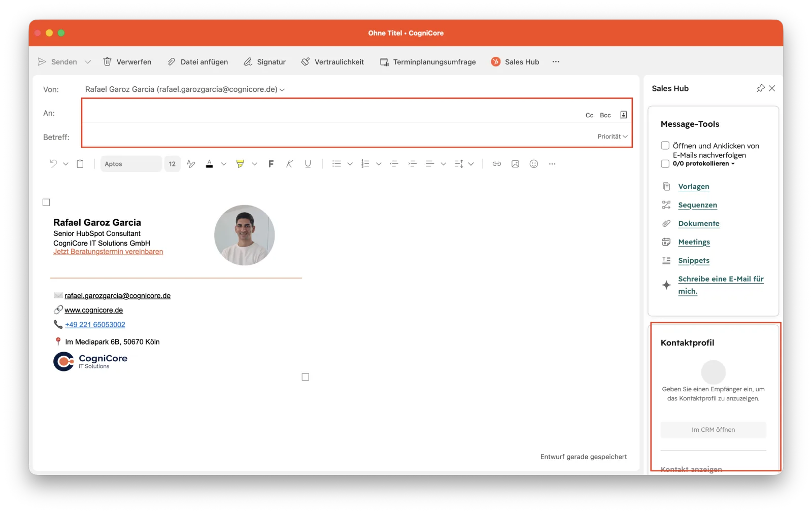The image size is (812, 513).
Task: Discard the draft with Verwerfen
Action: tap(127, 62)
